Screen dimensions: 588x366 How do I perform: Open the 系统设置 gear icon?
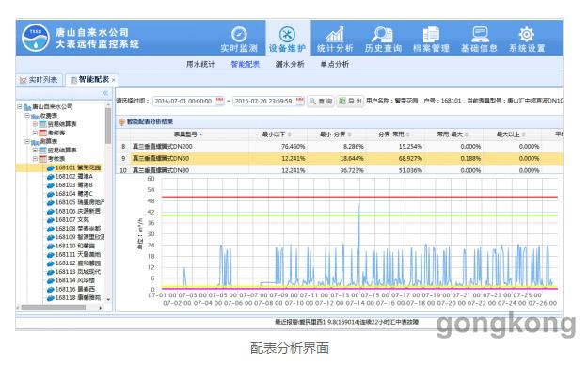pyautogui.click(x=527, y=34)
